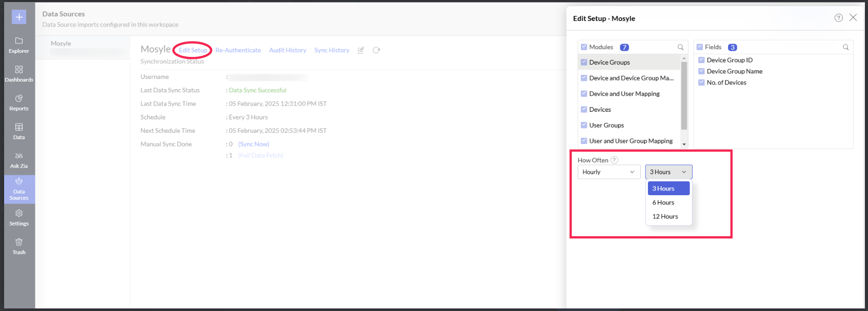The image size is (868, 311).
Task: Click the Sync Now link
Action: coord(253,144)
